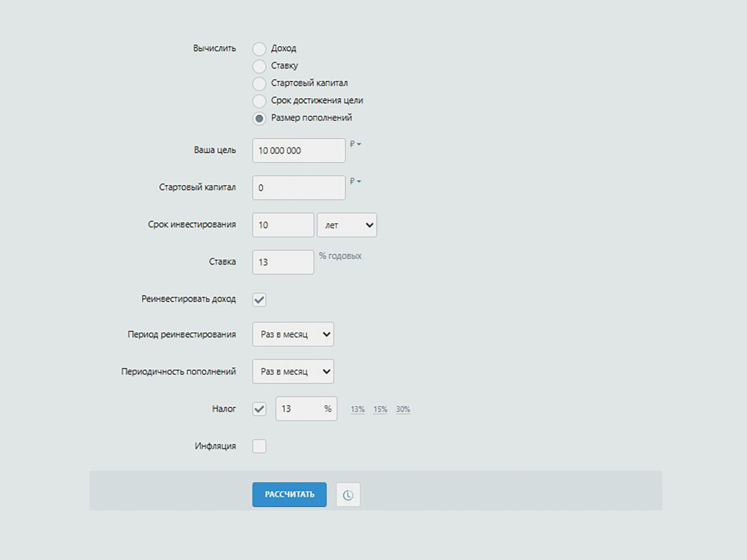Select the Доход radio button
747x560 pixels.
tap(260, 48)
